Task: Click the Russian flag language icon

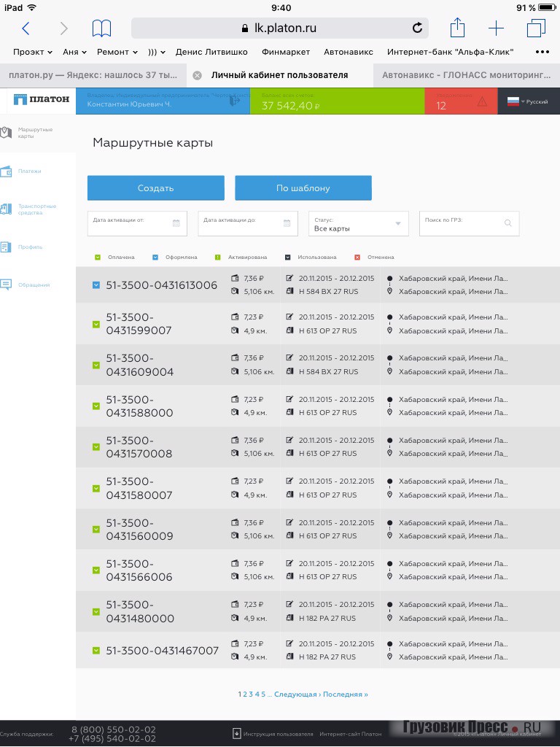Action: pos(513,101)
